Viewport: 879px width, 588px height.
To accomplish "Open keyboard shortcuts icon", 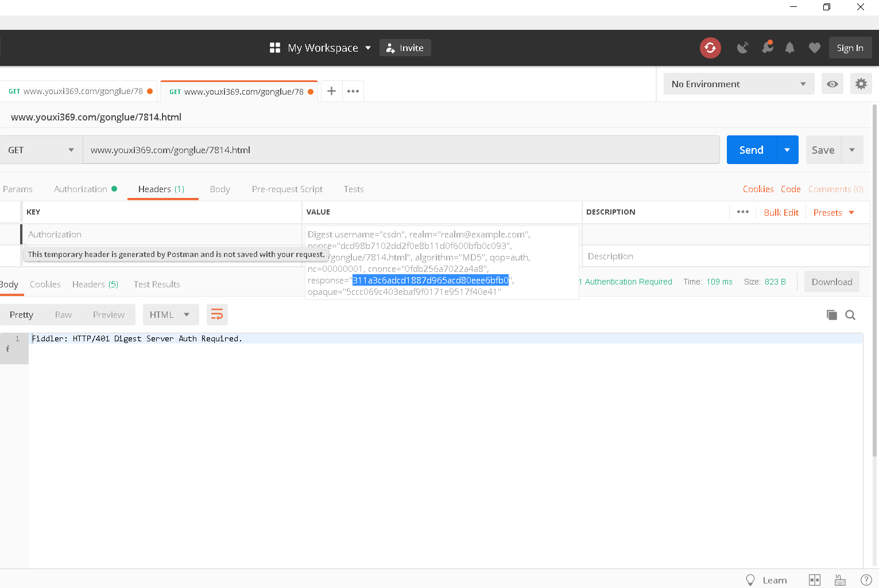I will [x=840, y=580].
